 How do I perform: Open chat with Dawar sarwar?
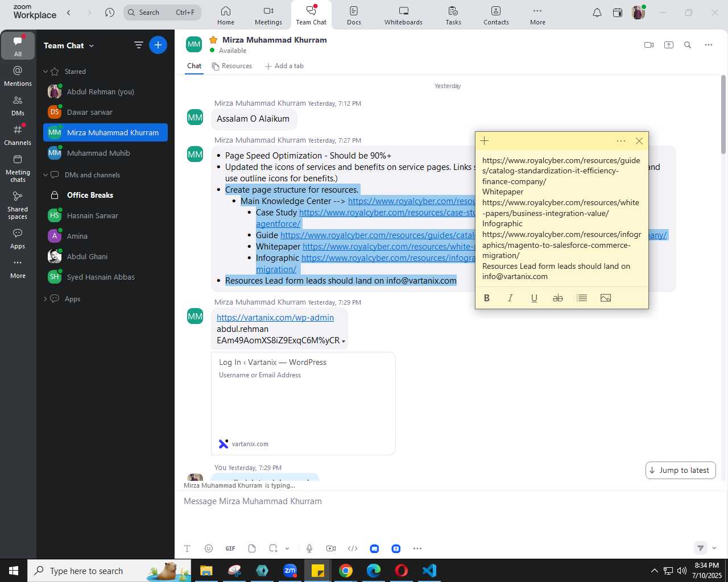click(105, 112)
